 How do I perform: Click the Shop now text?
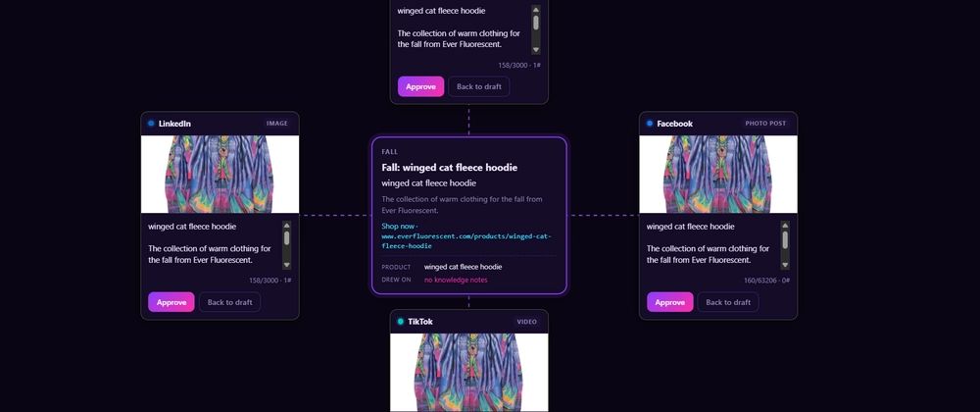tap(398, 226)
